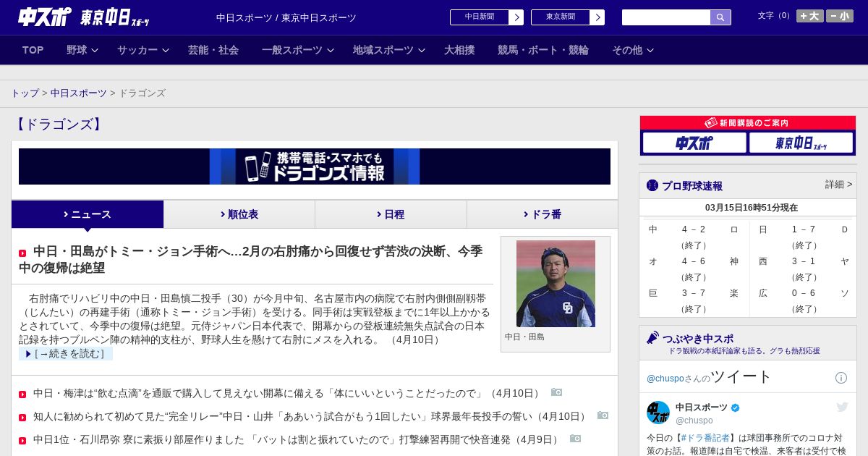Click 巨 3-7 楽 score entry

pos(694,300)
